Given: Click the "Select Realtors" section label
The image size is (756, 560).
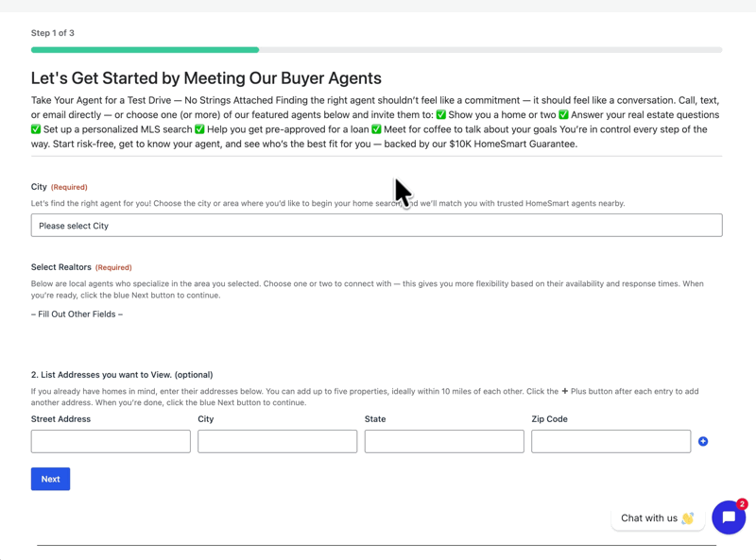Looking at the screenshot, I should [x=61, y=267].
